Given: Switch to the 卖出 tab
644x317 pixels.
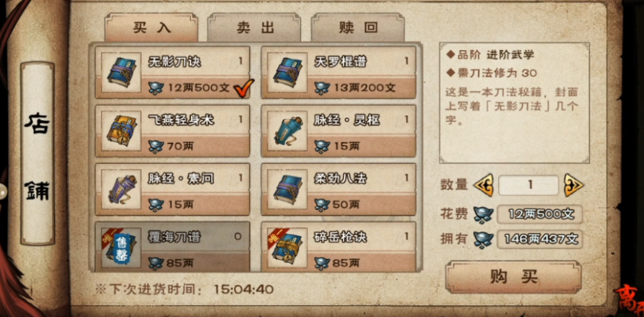Looking at the screenshot, I should (x=254, y=27).
